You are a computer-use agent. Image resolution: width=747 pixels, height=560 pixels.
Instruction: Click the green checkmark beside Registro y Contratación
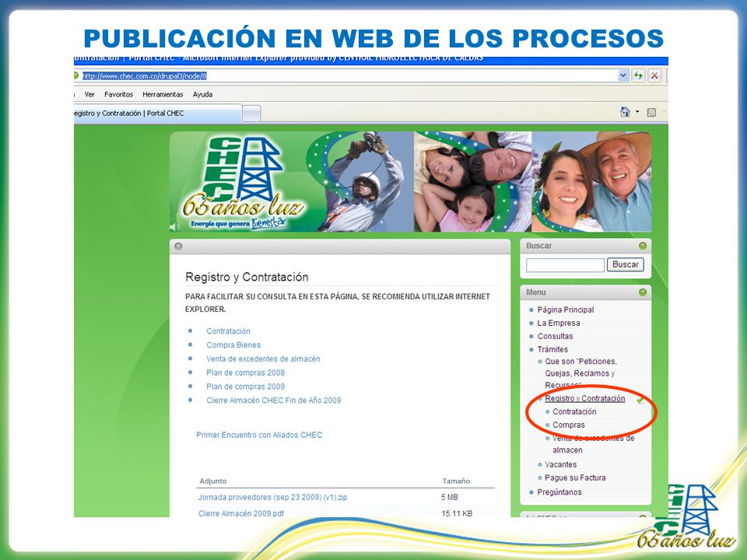click(640, 400)
